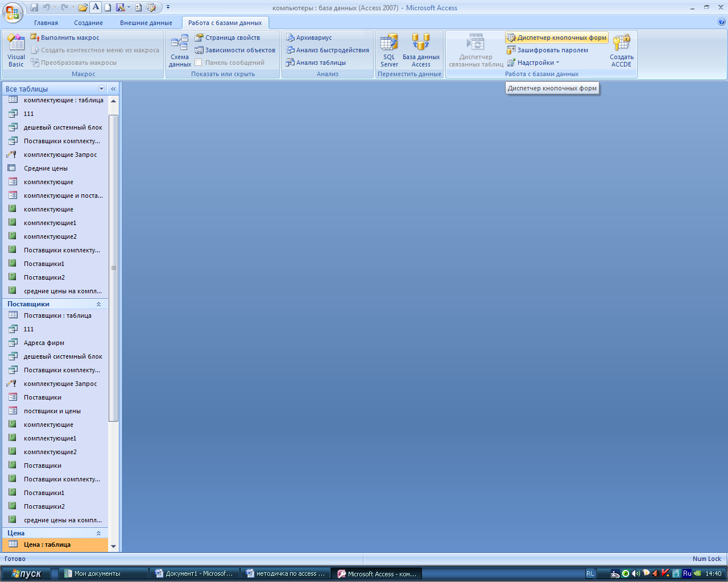
Task: Open Access help question mark
Action: (x=722, y=22)
